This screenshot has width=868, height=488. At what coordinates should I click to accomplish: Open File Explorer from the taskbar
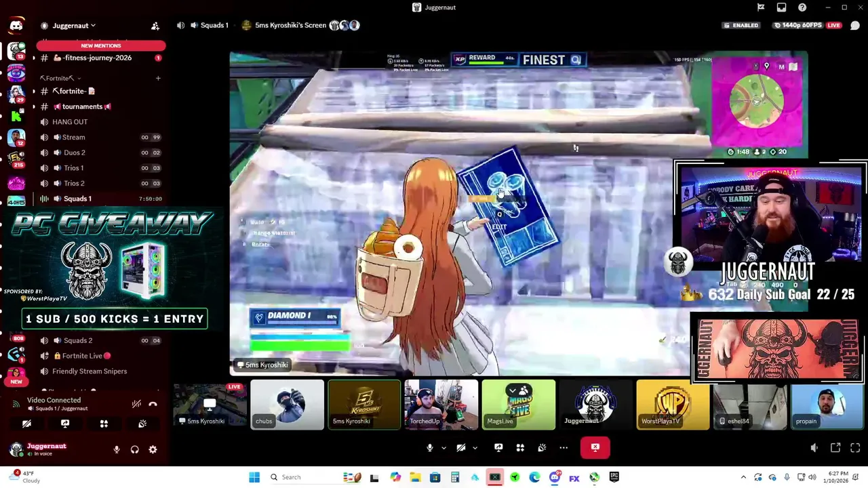[415, 477]
